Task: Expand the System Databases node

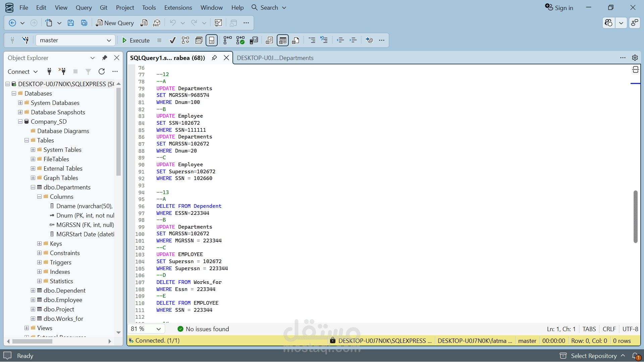Action: point(20,103)
